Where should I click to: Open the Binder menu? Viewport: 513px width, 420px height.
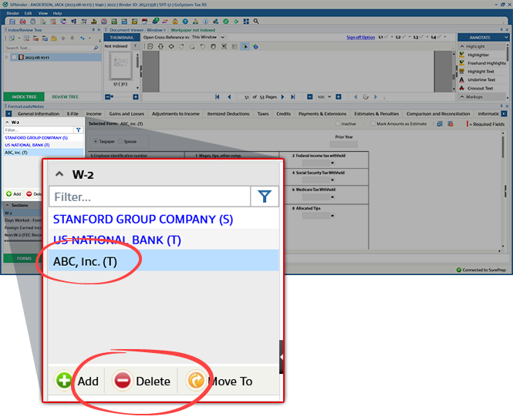[13, 13]
